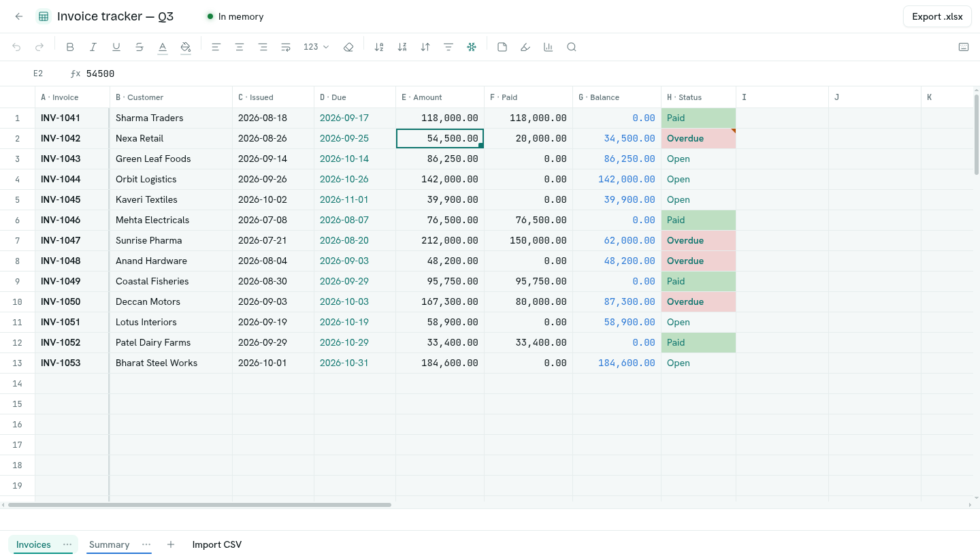
Task: Toggle italic formatting
Action: coord(93,47)
